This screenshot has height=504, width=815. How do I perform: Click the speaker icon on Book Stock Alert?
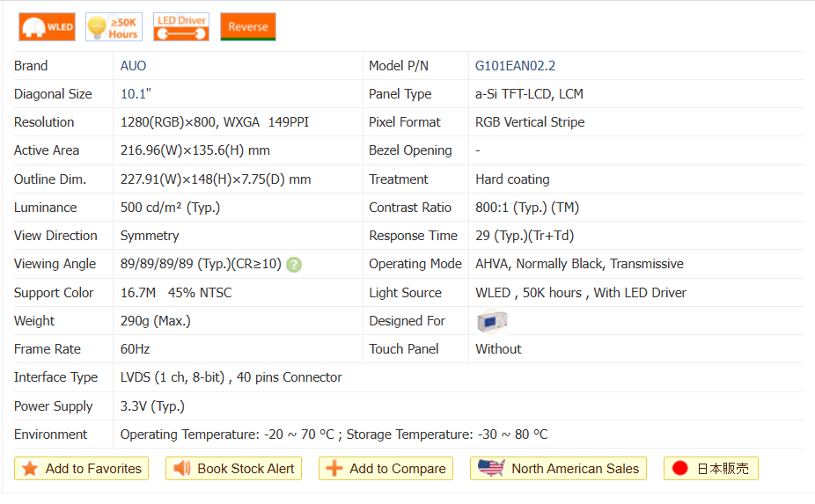182,469
